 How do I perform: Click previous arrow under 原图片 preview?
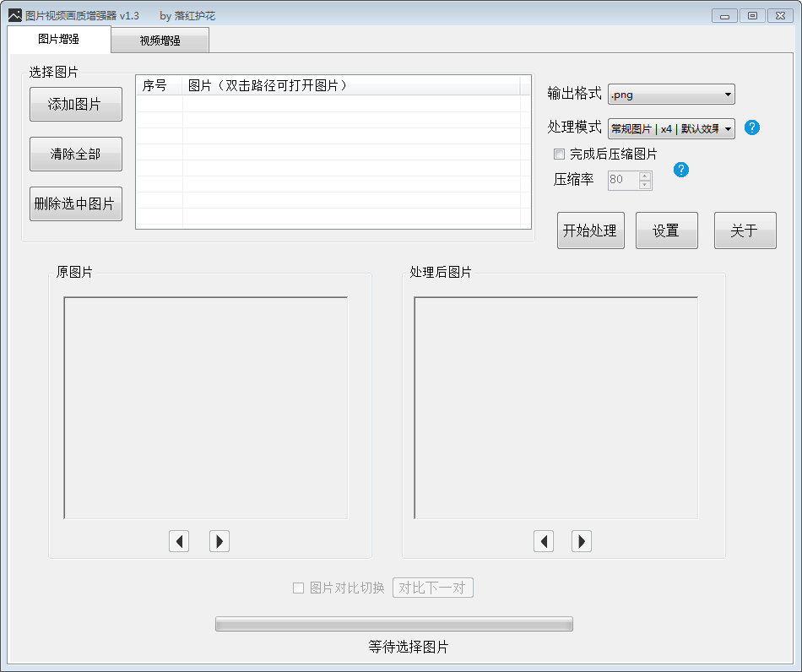pyautogui.click(x=179, y=541)
